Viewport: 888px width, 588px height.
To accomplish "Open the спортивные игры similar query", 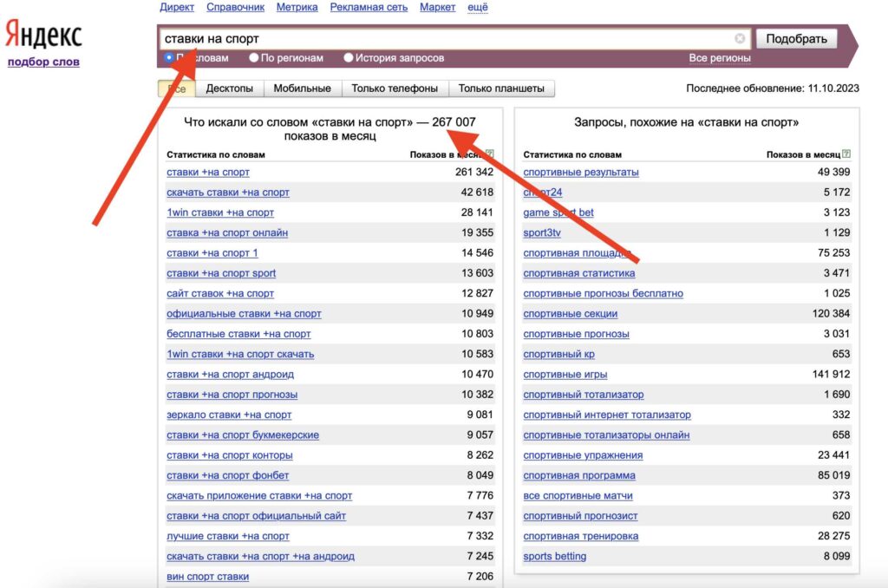I will point(565,375).
